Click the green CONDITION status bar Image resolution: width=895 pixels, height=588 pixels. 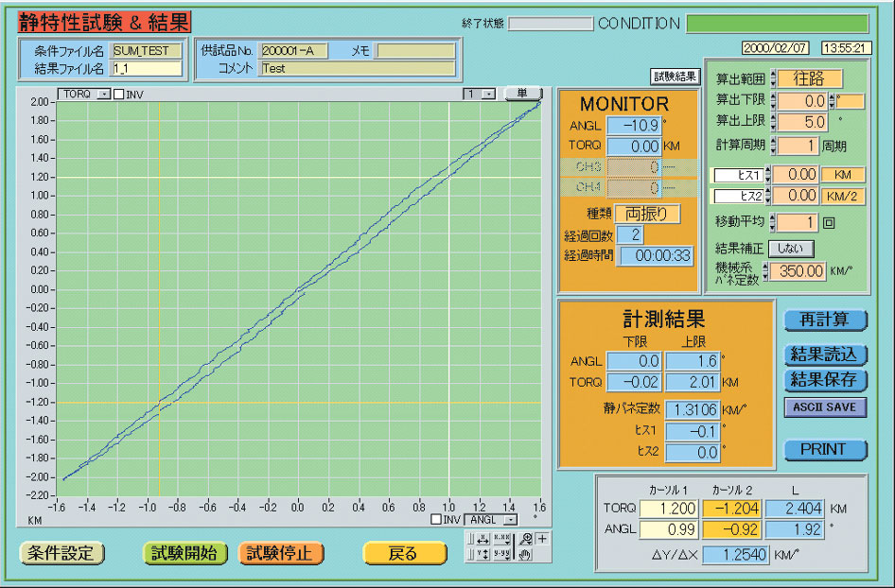778,24
